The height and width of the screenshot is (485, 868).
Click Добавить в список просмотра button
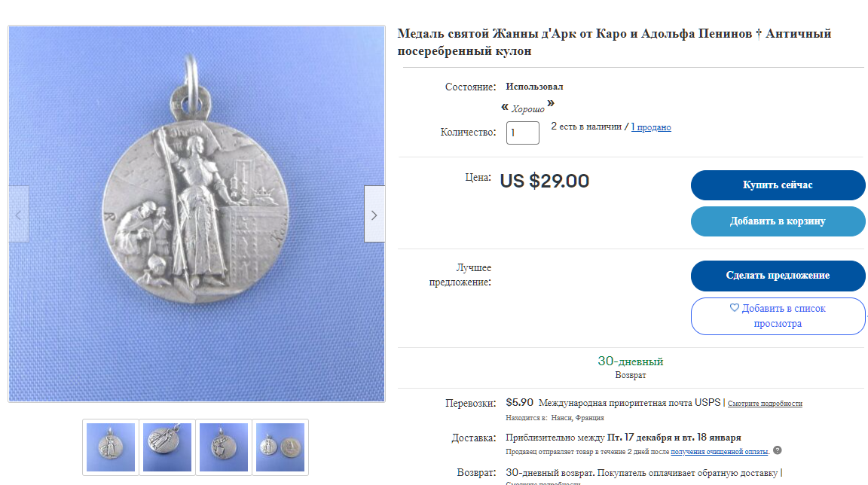(x=778, y=316)
